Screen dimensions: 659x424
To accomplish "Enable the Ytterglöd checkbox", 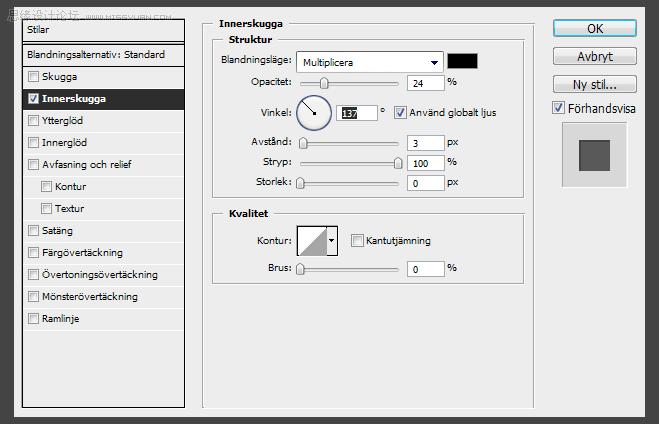I will (x=33, y=121).
